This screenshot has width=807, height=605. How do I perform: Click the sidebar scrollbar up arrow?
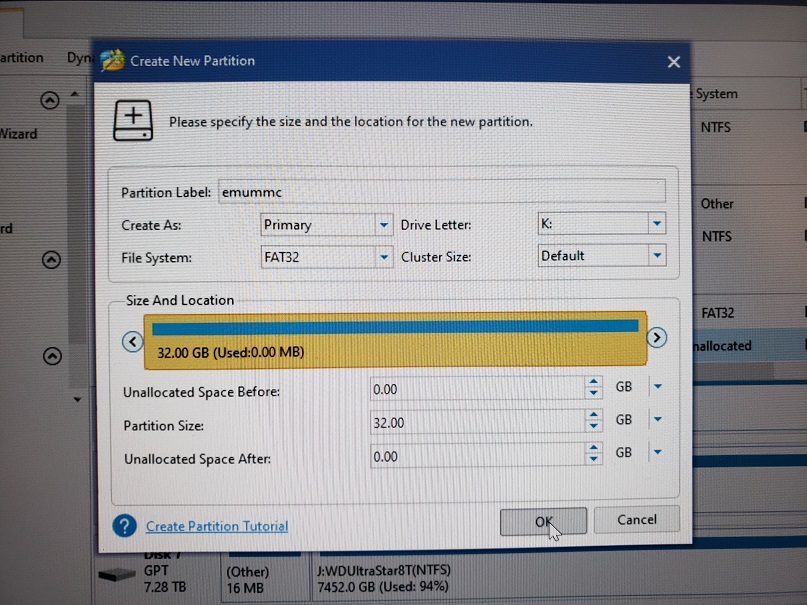tap(75, 94)
